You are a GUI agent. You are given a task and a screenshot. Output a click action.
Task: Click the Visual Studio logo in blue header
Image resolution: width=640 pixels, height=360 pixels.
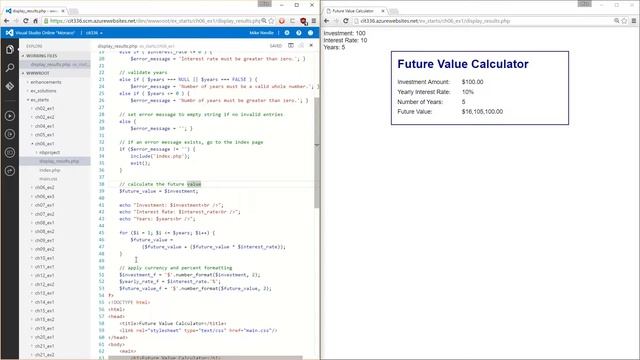(9, 33)
